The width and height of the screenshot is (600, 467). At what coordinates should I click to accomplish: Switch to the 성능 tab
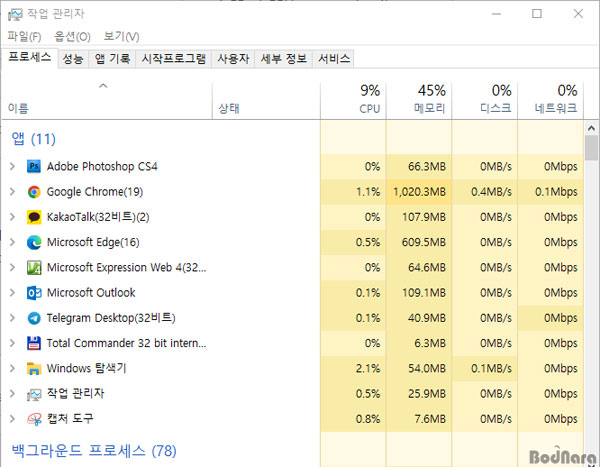pos(73,59)
